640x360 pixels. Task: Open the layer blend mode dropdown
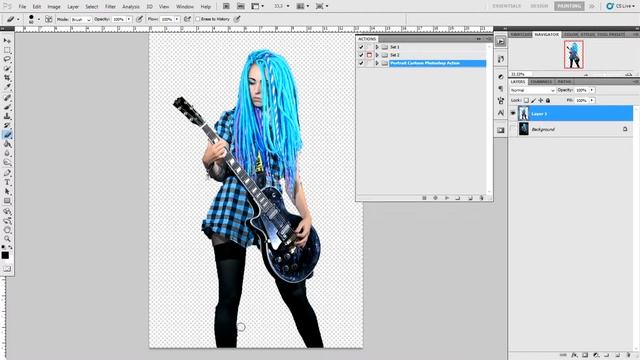532,90
